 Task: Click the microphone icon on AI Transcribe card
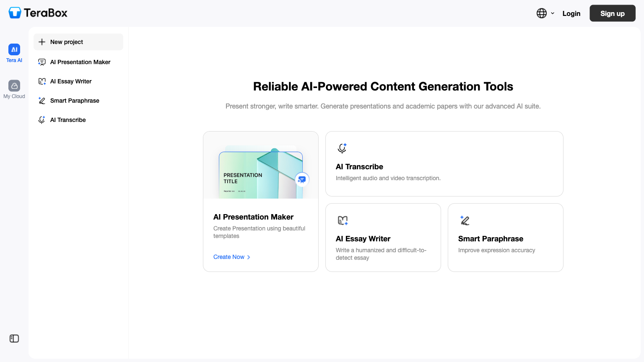tap(342, 147)
